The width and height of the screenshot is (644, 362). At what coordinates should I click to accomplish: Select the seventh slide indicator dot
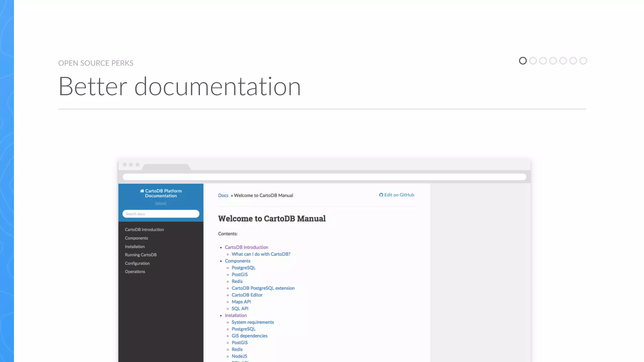tap(583, 61)
